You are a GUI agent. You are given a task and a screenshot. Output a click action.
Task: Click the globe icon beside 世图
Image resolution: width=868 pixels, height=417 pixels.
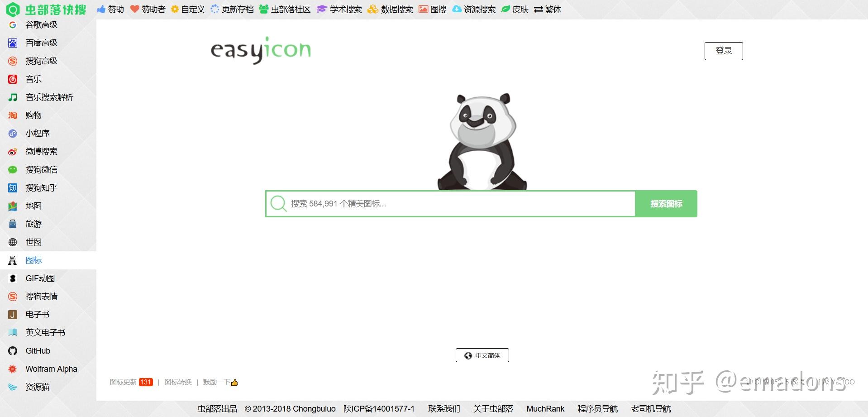click(x=13, y=242)
